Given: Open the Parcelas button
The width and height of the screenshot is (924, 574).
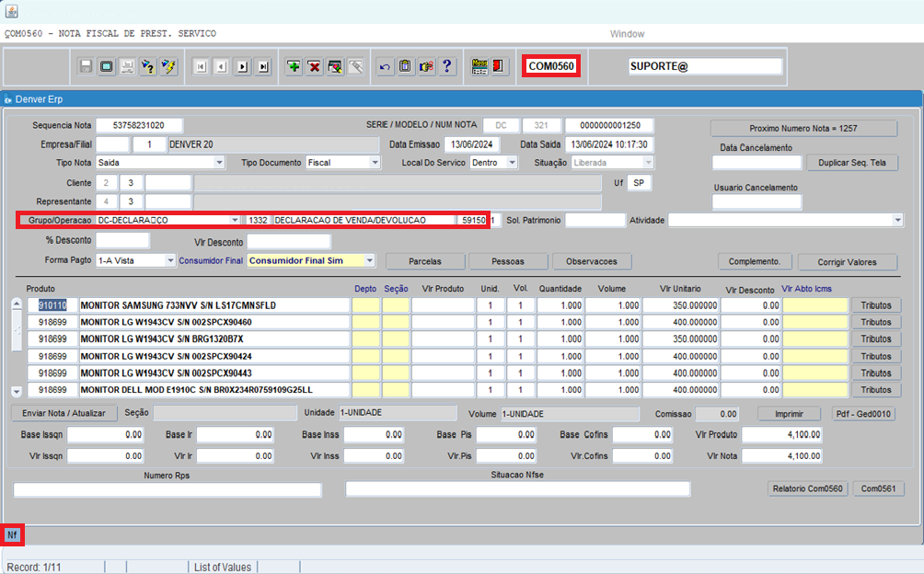Looking at the screenshot, I should click(425, 261).
